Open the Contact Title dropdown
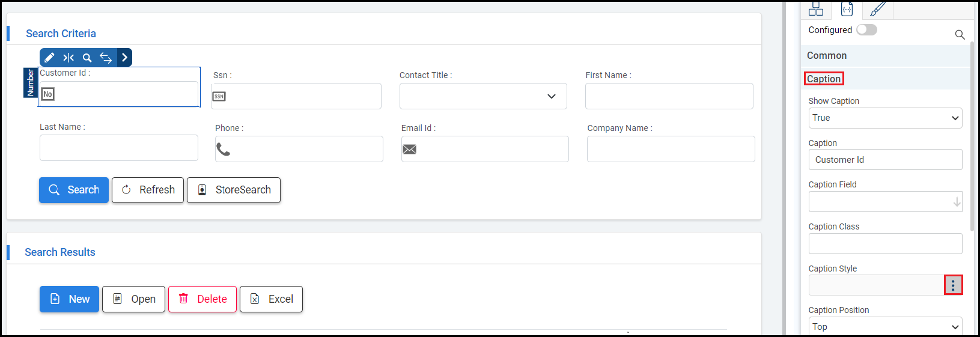Screen dimensions: 980x337 pos(483,96)
